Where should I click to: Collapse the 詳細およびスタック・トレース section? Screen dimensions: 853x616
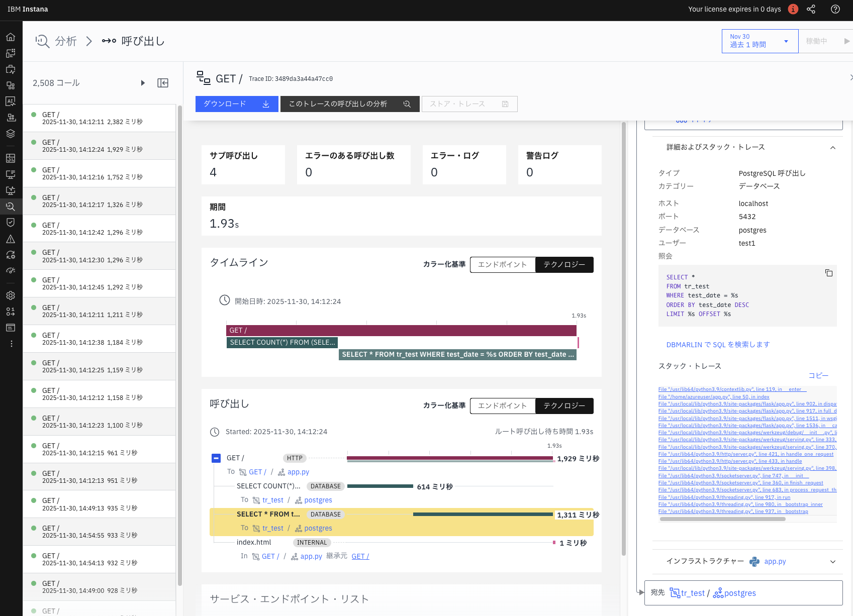(x=833, y=147)
